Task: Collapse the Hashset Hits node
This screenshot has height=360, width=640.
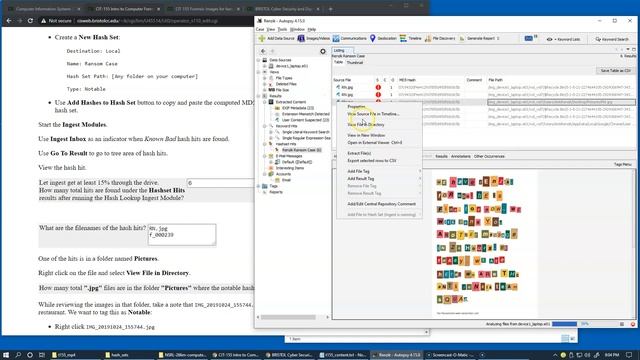Action: click(264, 144)
